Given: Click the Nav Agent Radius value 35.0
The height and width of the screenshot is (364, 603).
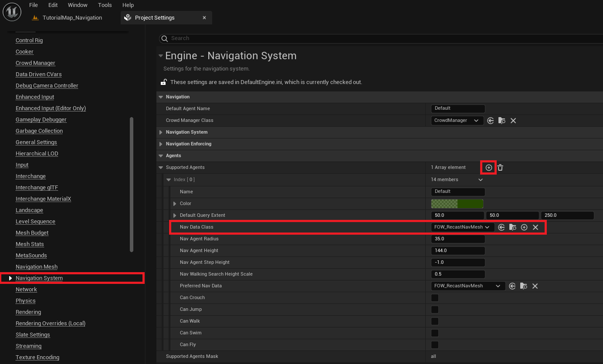Looking at the screenshot, I should point(458,239).
